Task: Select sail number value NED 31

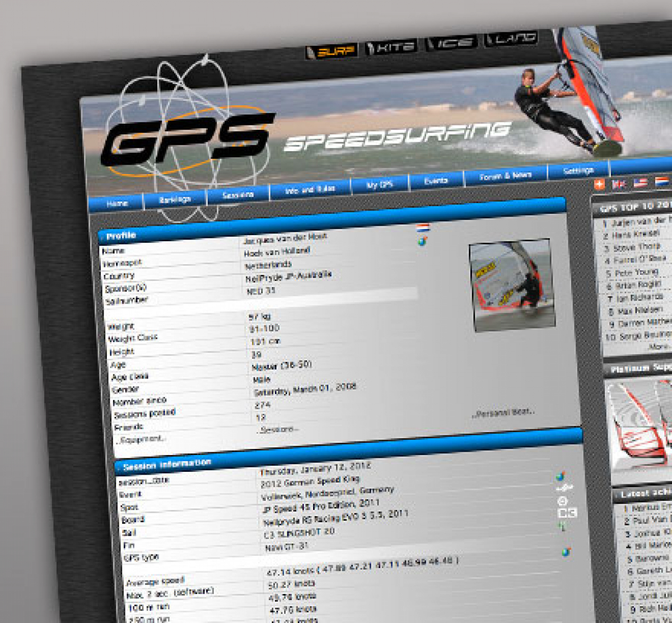Action: pyautogui.click(x=261, y=291)
